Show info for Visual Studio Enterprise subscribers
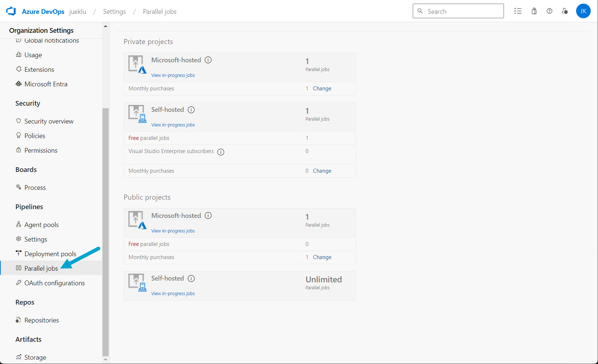The height and width of the screenshot is (364, 598). click(x=221, y=152)
